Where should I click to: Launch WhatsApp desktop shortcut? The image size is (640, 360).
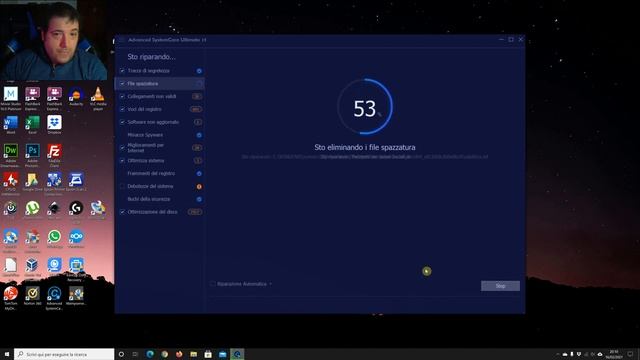pos(54,239)
